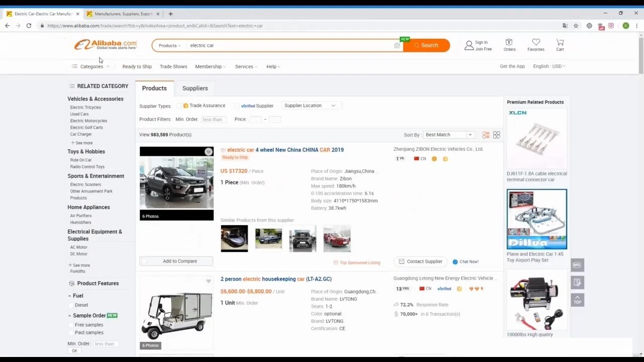
Task: Open the Products search scope dropdown
Action: pos(170,45)
